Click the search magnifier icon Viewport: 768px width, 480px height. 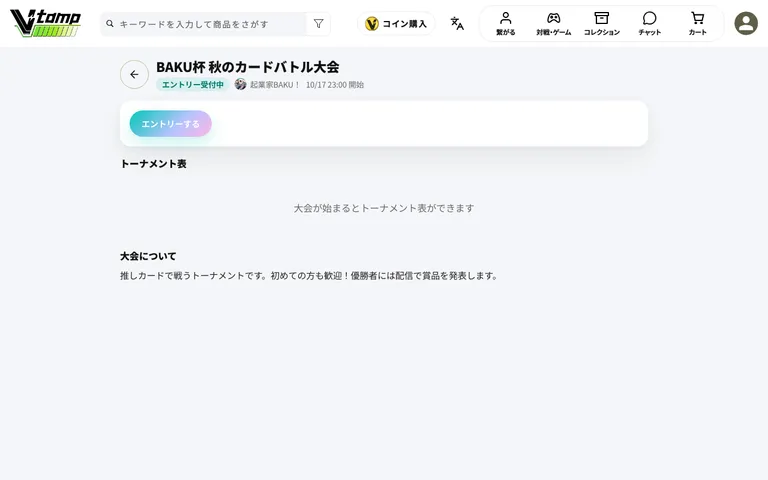pyautogui.click(x=110, y=24)
